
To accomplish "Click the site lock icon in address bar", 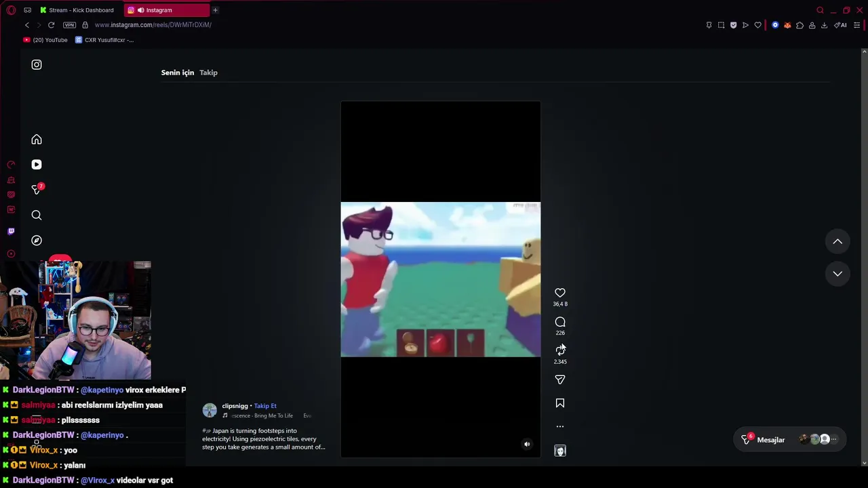I will click(x=85, y=25).
